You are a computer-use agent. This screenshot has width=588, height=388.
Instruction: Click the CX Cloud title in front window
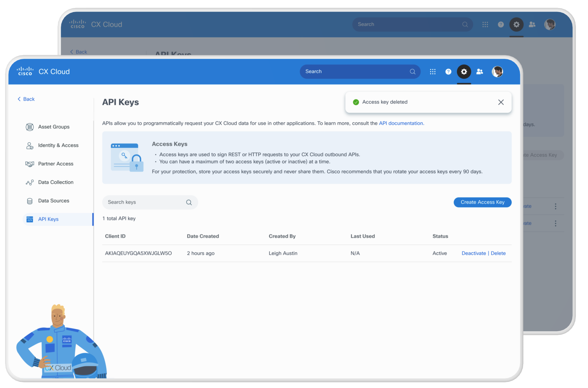pos(54,72)
